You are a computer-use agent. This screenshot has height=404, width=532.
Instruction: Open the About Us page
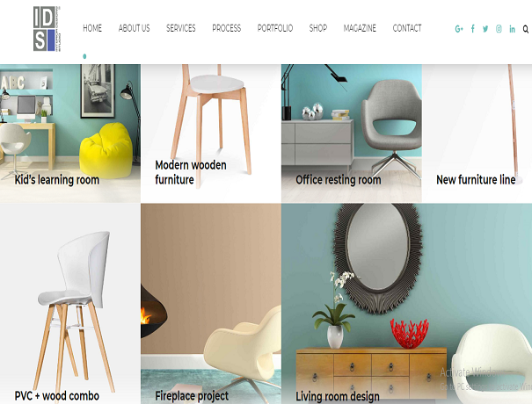pos(134,28)
